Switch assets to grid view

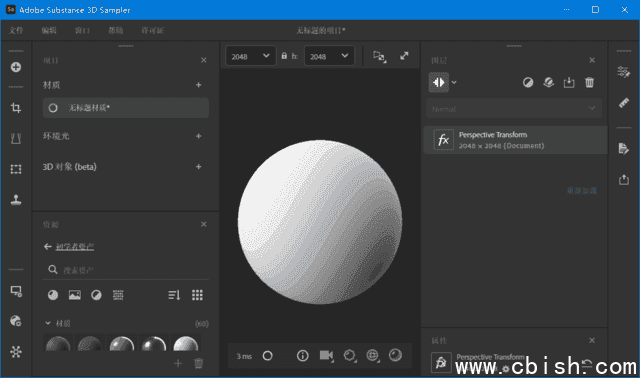pyautogui.click(x=198, y=295)
